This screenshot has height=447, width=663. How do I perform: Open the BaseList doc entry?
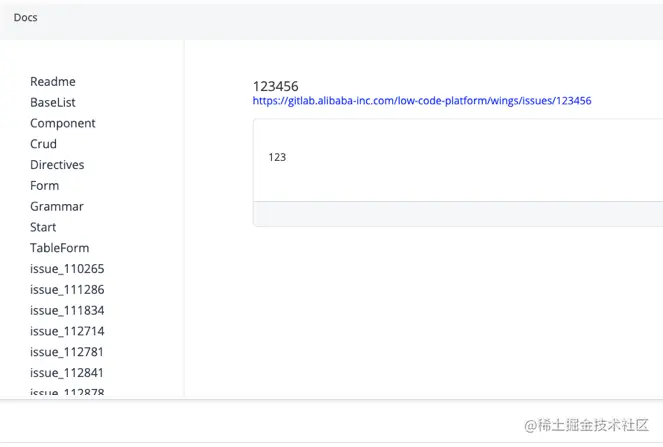[53, 102]
